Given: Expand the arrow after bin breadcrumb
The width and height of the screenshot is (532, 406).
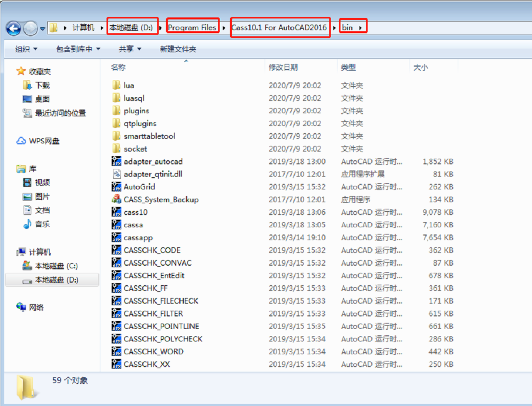Looking at the screenshot, I should (360, 28).
